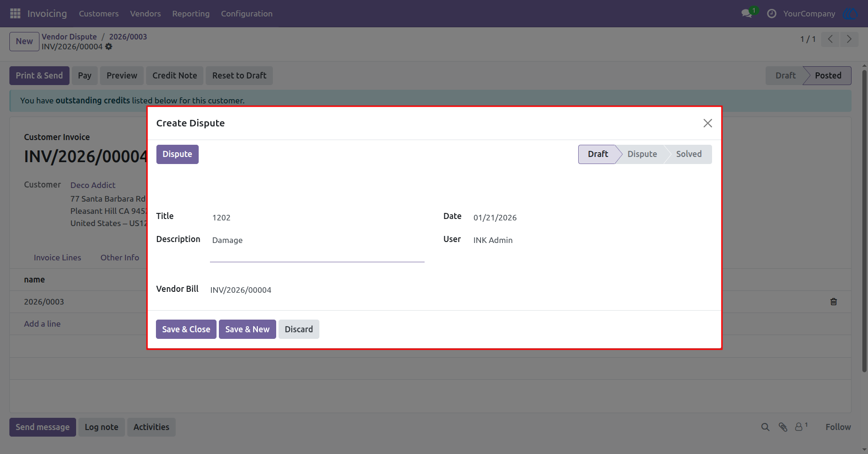Viewport: 868px width, 454px height.
Task: Open the Reporting menu
Action: pyautogui.click(x=191, y=14)
